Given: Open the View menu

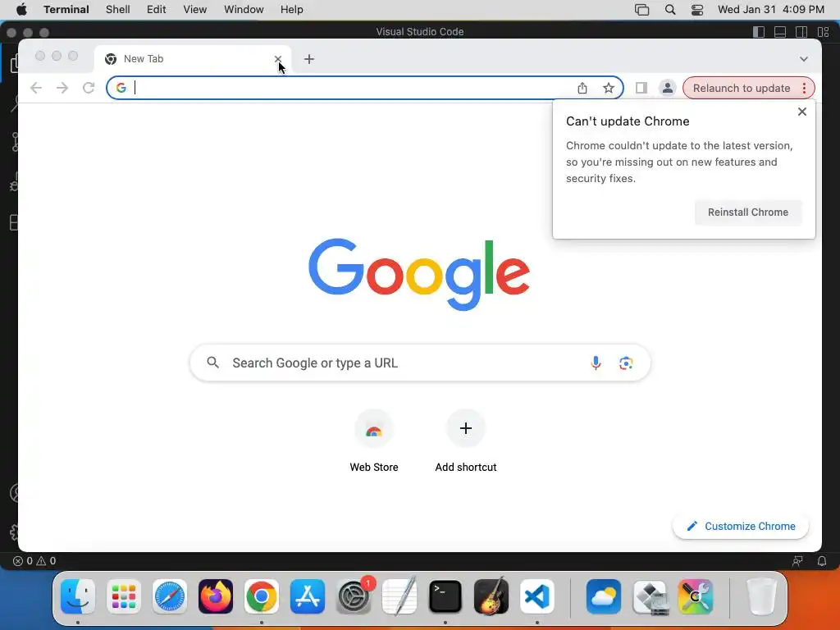Looking at the screenshot, I should tap(195, 10).
